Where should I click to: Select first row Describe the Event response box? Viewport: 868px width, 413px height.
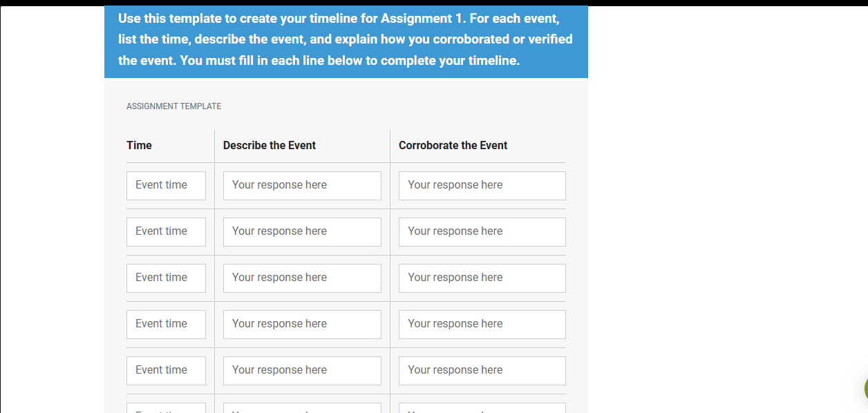point(302,186)
